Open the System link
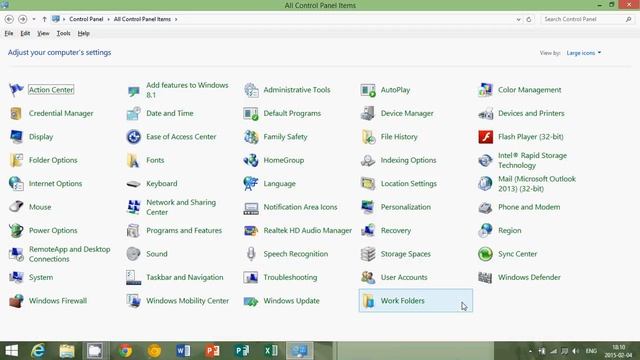Viewport: 640px width, 360px height. pyautogui.click(x=41, y=277)
